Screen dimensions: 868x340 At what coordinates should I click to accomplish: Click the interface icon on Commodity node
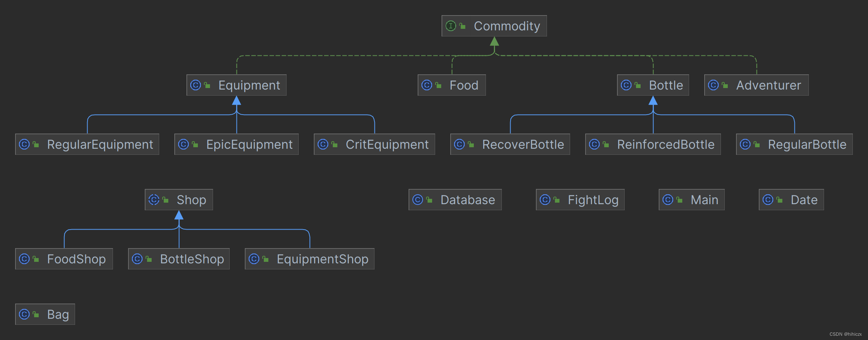(451, 26)
